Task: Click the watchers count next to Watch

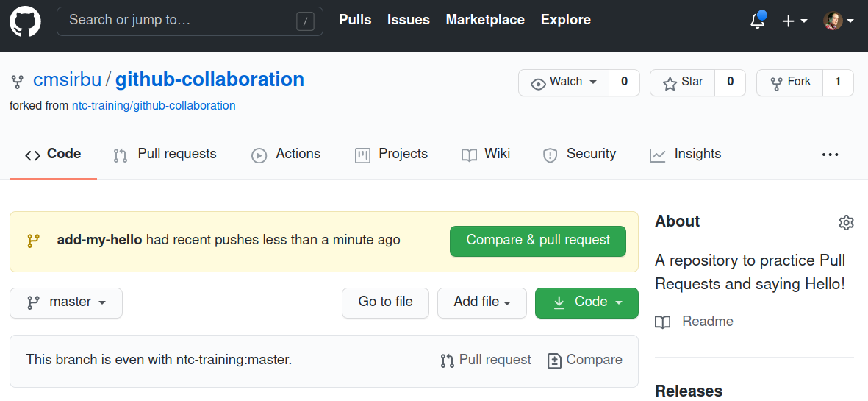Action: click(x=624, y=82)
